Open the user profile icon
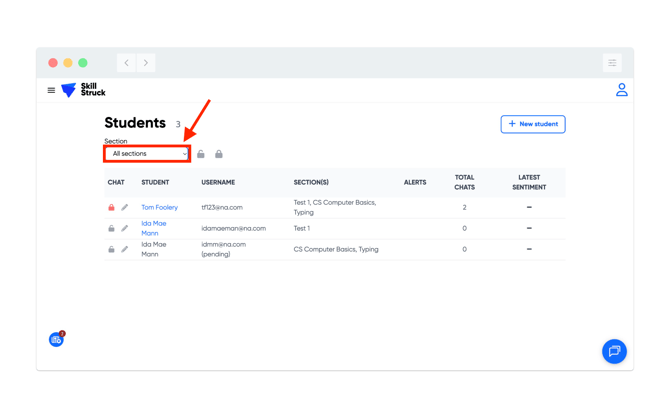 [621, 90]
